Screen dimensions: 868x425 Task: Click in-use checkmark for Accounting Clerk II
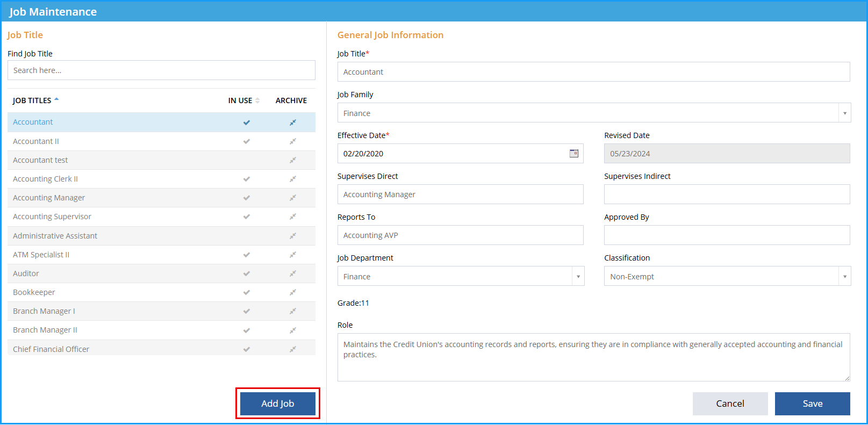247,179
